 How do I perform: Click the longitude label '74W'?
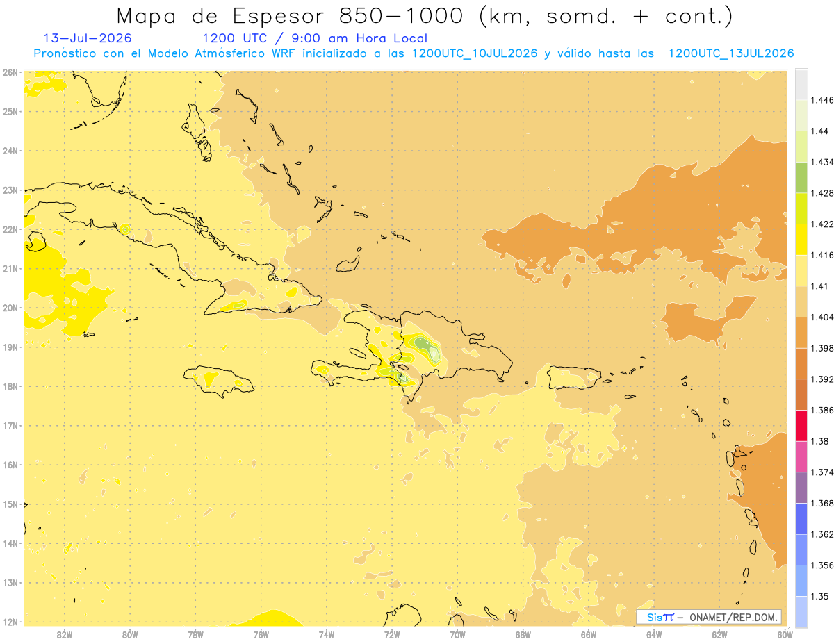point(327,635)
